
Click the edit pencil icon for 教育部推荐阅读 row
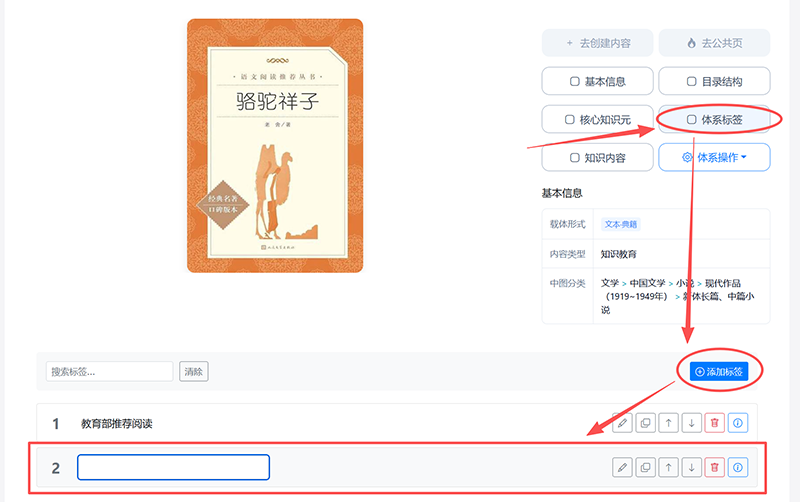pos(622,423)
